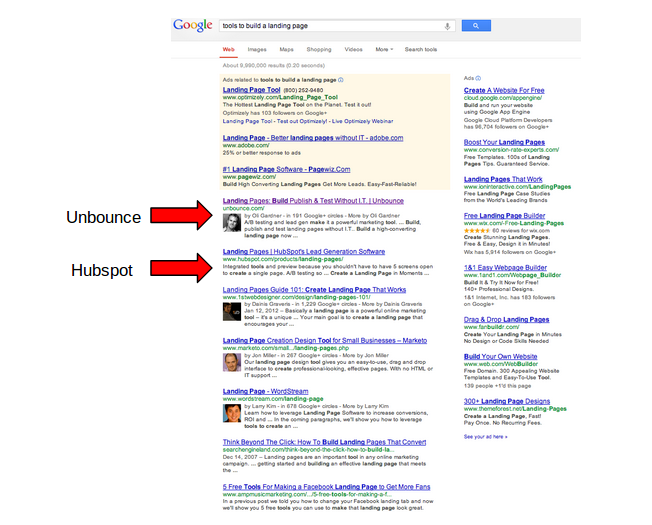Open 'Boost Your Landing Pages' ad
This screenshot has width=652, height=525.
504,142
